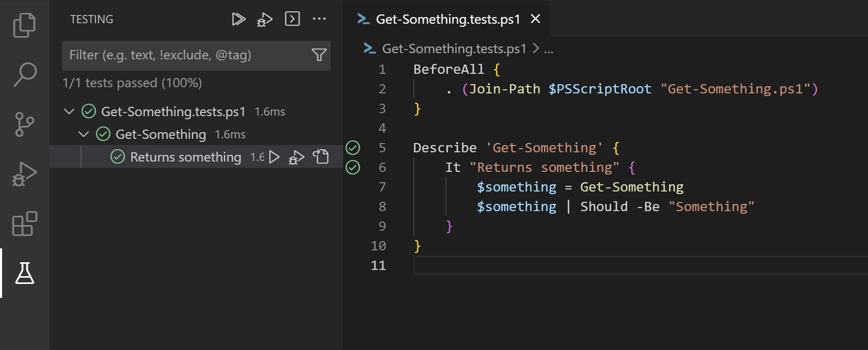Close the Get-Something.tests.ps1 tab
Screen dimensions: 868x350
(x=536, y=19)
